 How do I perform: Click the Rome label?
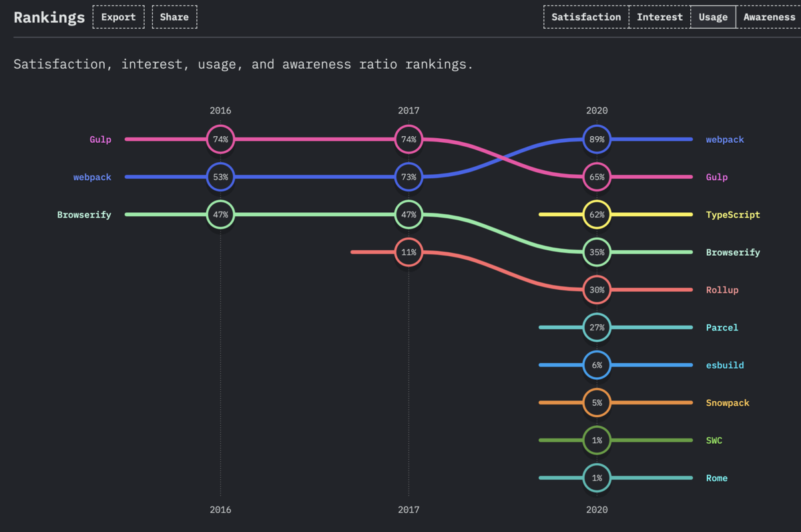click(717, 478)
